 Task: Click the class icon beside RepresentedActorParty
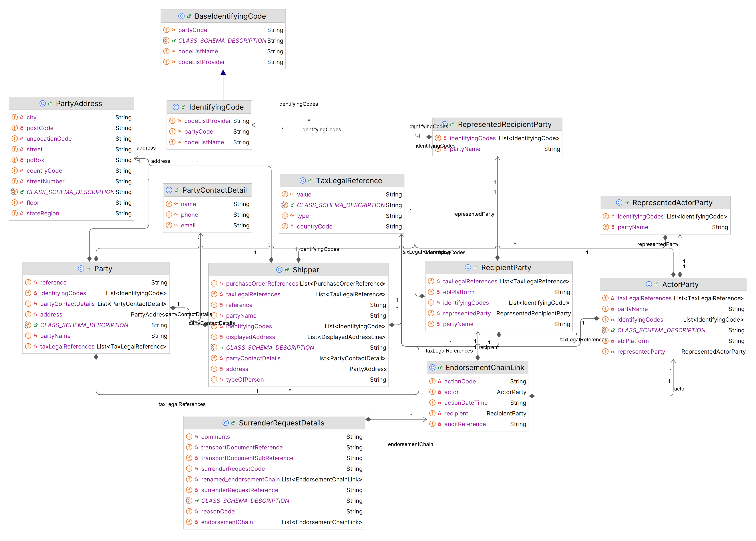pos(619,202)
